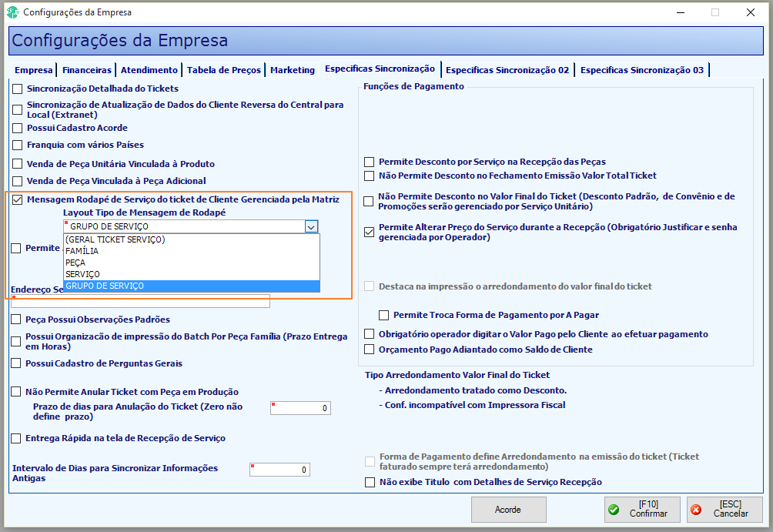Check Possui Cadastro Acorde option

coord(17,129)
